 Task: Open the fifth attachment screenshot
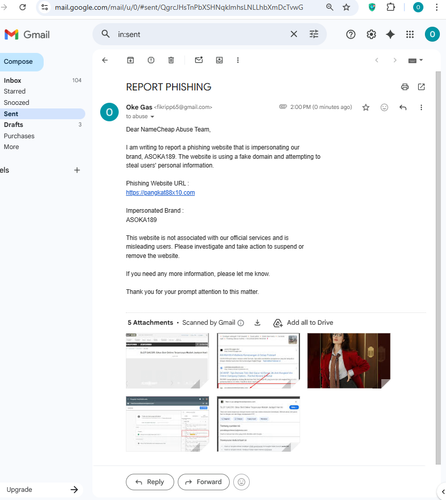[258, 424]
